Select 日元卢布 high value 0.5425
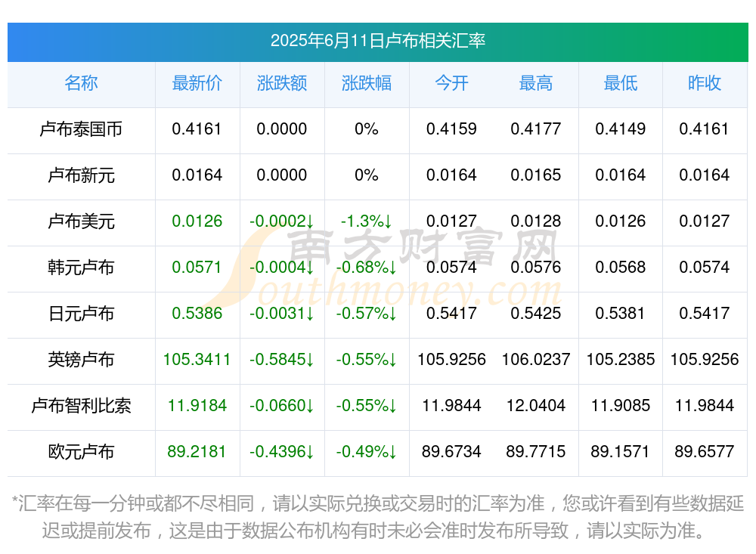Image resolution: width=756 pixels, height=554 pixels. pos(536,313)
